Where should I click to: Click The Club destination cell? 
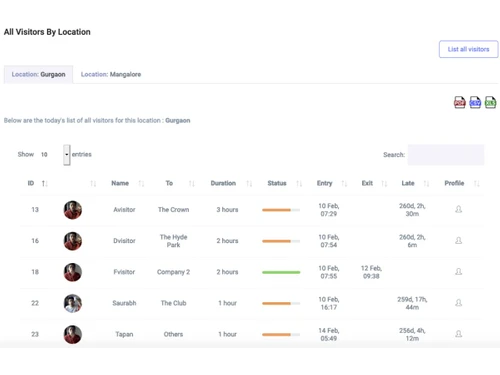173,303
